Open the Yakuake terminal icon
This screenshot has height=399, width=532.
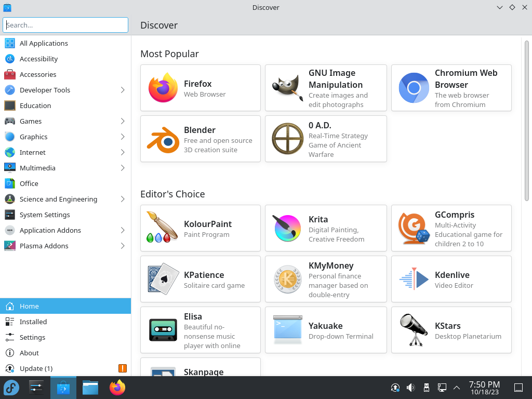pos(288,330)
